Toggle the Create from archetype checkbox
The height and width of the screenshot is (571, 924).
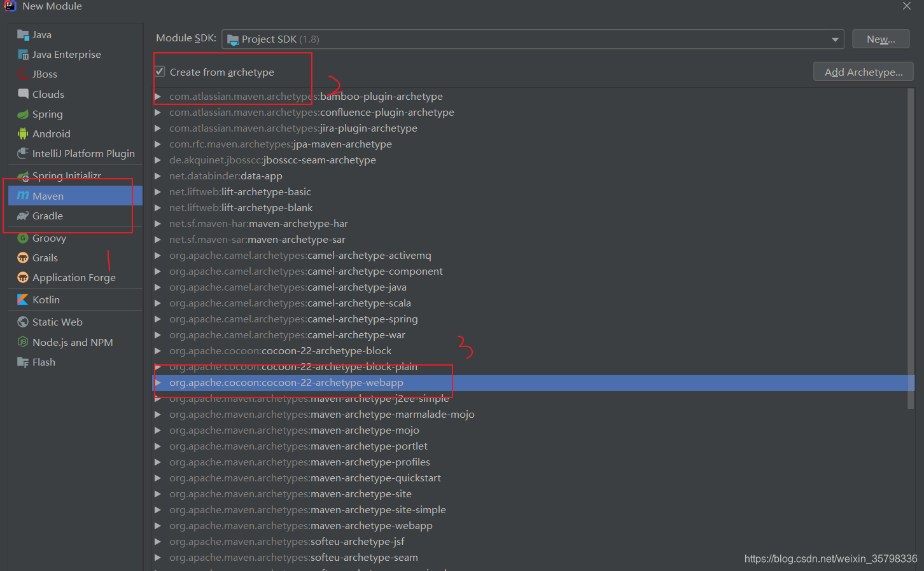tap(160, 72)
